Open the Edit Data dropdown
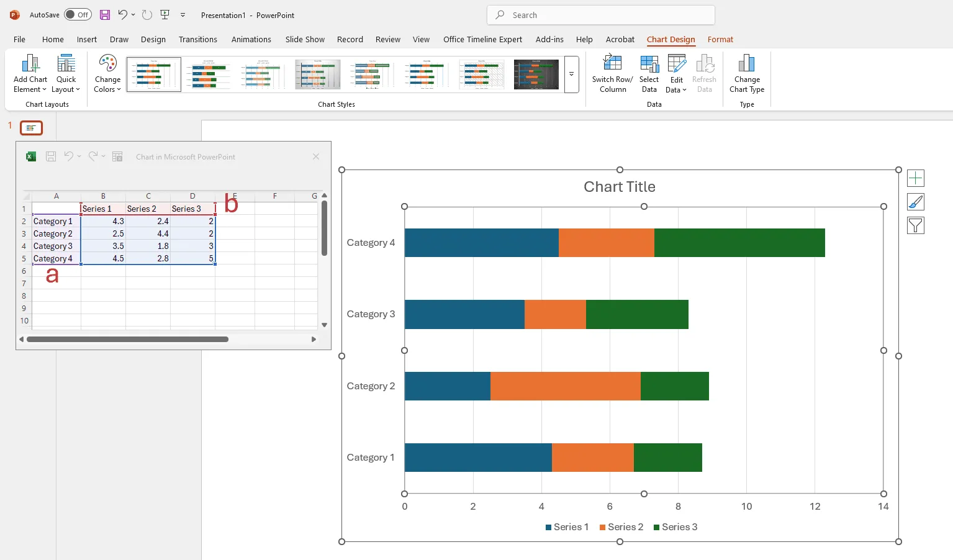Screen dimensions: 953x560 (x=677, y=89)
